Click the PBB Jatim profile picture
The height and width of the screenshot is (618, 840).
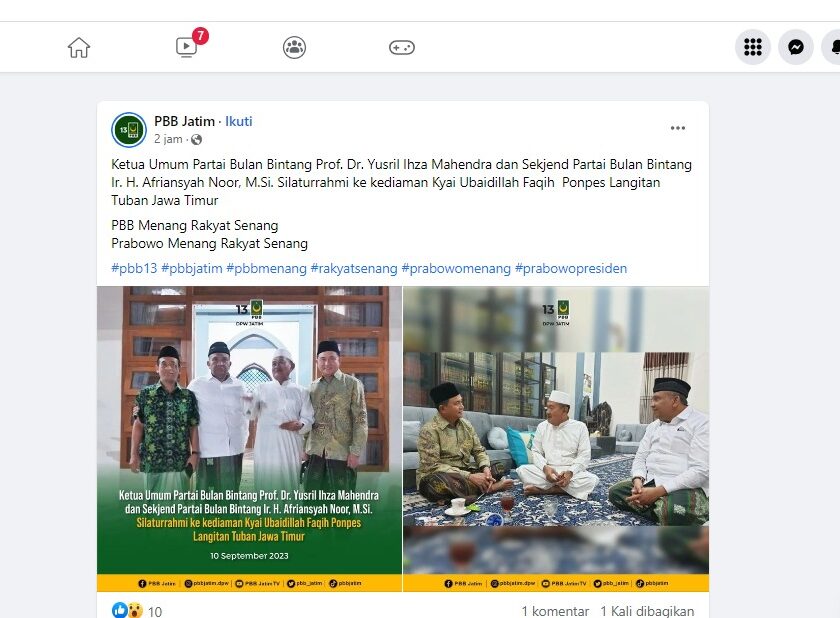pos(129,130)
